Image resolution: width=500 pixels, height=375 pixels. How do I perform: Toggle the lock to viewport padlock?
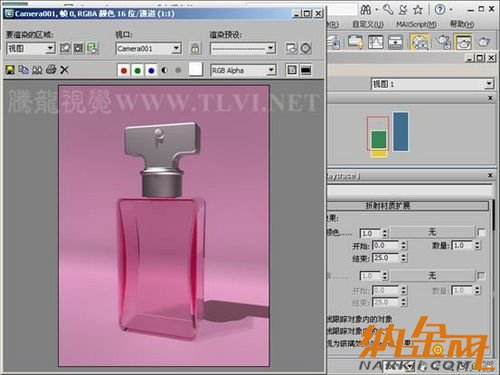(195, 48)
